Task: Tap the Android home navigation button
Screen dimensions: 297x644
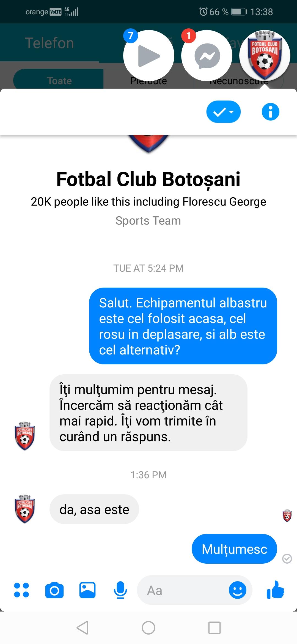Action: click(148, 628)
